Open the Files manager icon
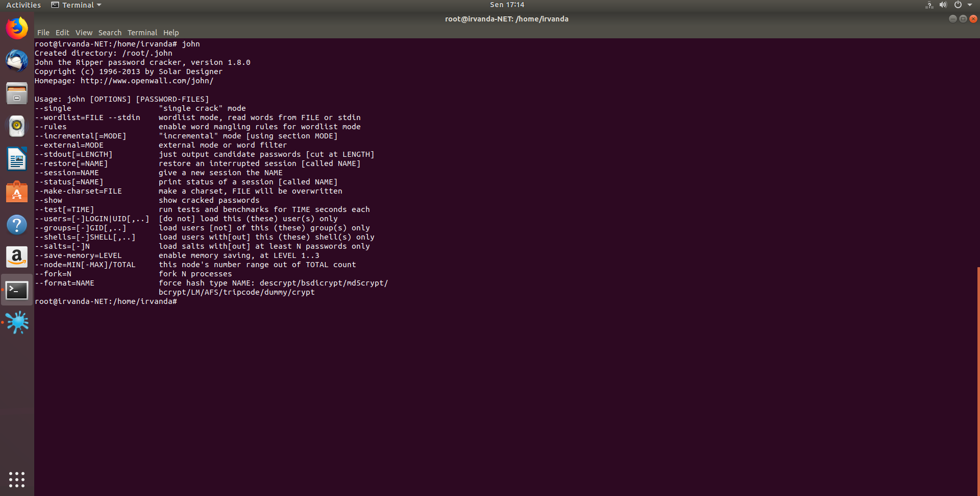This screenshot has width=980, height=496. point(17,94)
